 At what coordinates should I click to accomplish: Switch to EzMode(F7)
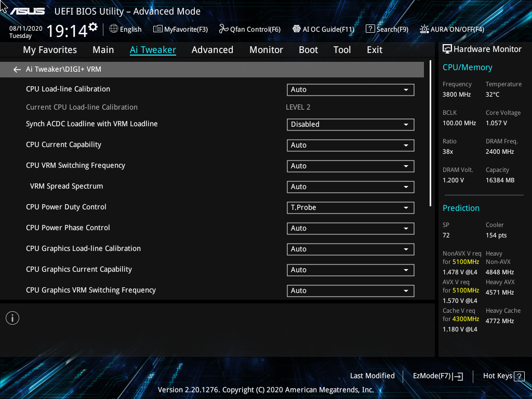tap(437, 376)
